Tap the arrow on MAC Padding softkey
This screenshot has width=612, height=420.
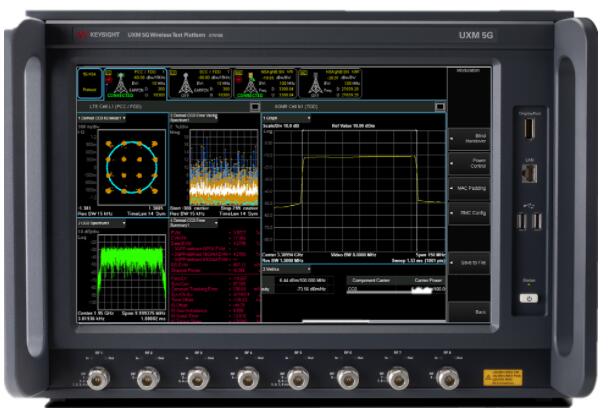click(452, 188)
